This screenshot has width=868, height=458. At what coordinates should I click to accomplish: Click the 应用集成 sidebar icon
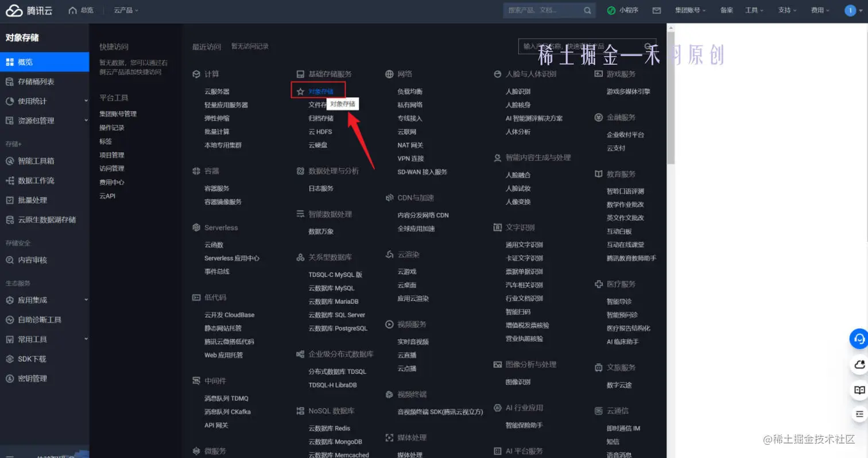(x=10, y=300)
